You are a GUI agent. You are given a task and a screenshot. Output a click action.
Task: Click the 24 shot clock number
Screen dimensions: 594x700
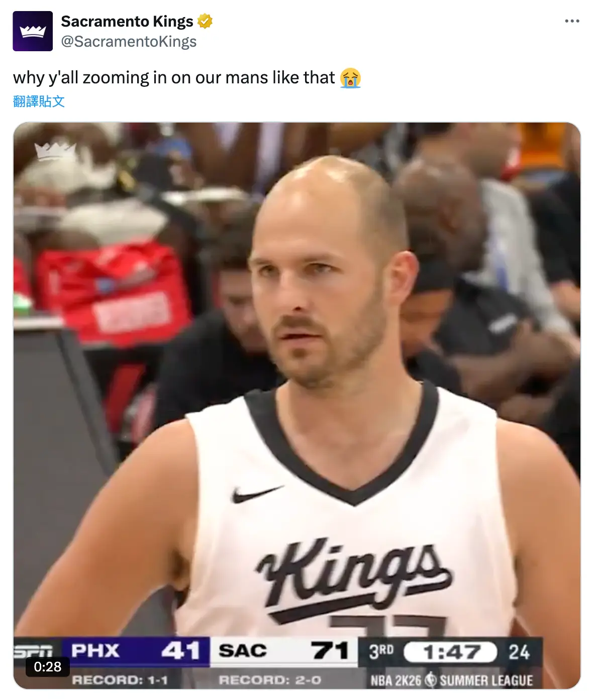coord(519,652)
